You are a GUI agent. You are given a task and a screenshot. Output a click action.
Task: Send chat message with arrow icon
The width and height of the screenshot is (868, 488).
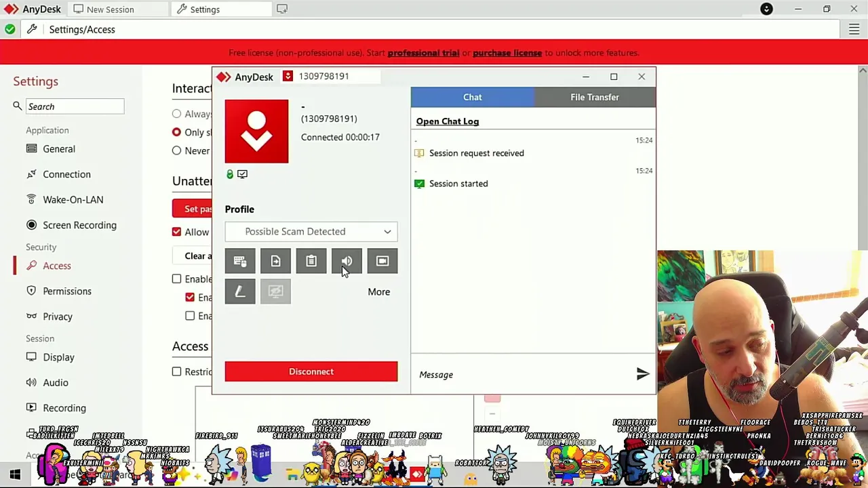point(642,374)
